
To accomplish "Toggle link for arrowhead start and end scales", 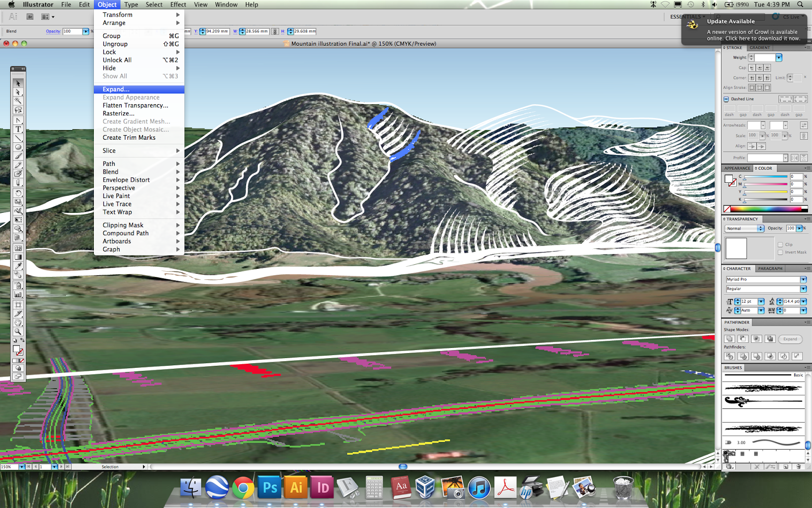I will point(804,136).
